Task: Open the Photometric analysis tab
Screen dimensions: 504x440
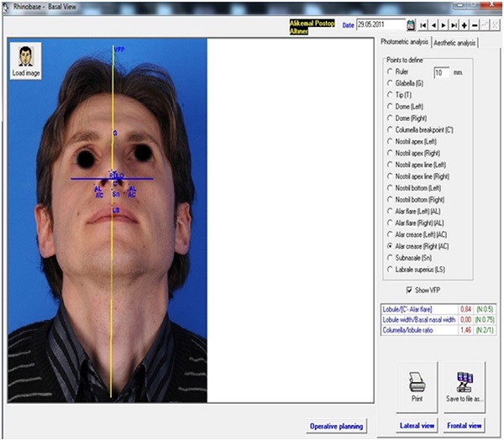Action: point(405,41)
